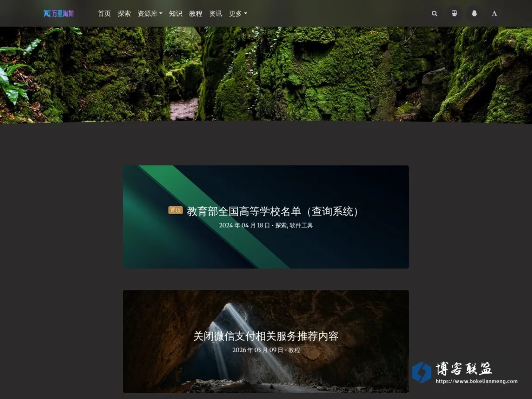Open 知识 in the navigation bar
This screenshot has height=399, width=532.
[x=176, y=14]
